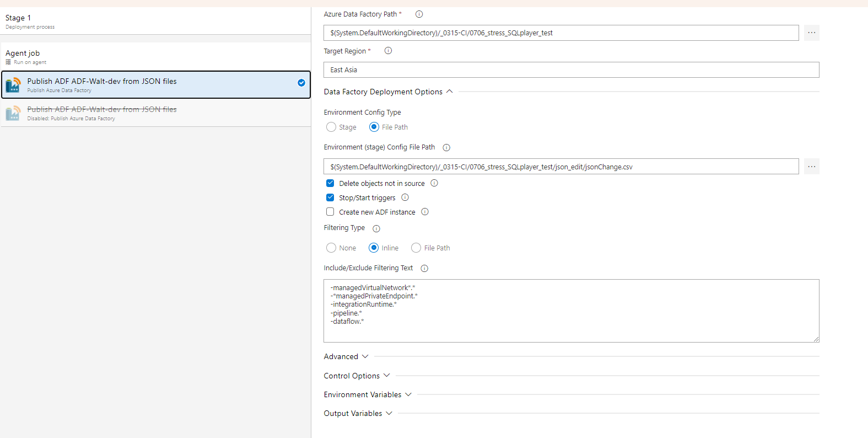Click the blue checkmark on selected Publish ADF task

[301, 83]
